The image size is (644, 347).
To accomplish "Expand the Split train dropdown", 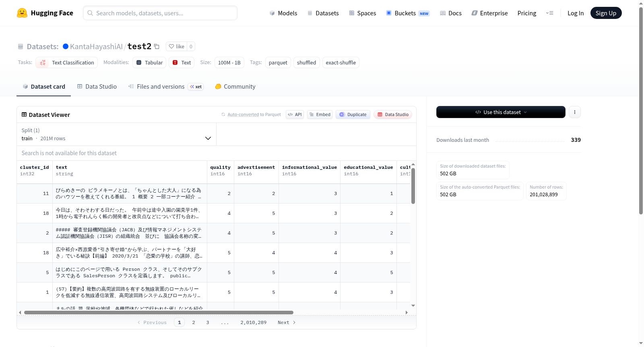I will 116,134.
